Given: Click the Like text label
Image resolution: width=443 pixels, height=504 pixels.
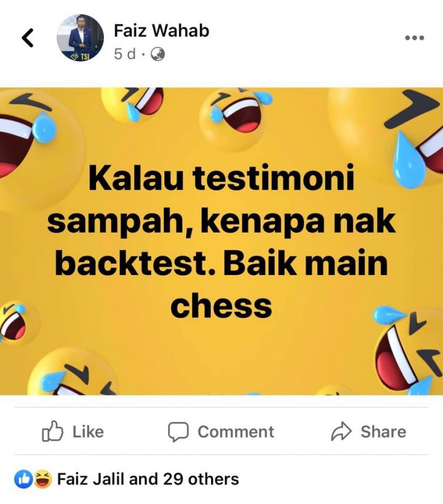Looking at the screenshot, I should [x=88, y=431].
